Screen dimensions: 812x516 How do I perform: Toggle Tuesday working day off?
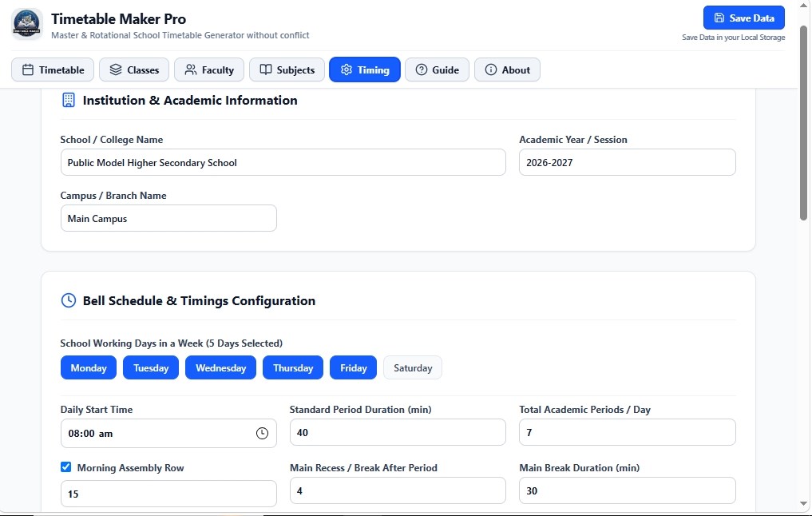pyautogui.click(x=151, y=368)
